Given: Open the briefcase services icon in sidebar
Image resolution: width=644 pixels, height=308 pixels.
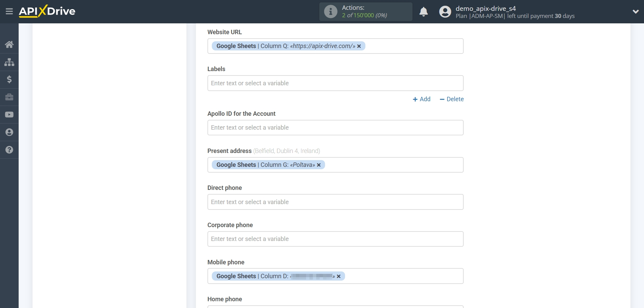Looking at the screenshot, I should point(9,97).
